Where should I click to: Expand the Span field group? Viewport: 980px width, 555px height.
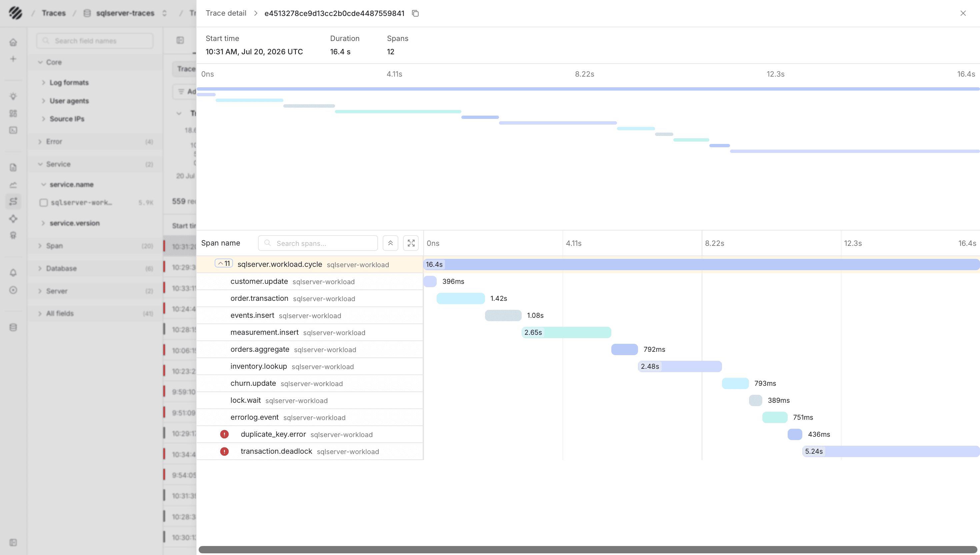click(x=95, y=246)
